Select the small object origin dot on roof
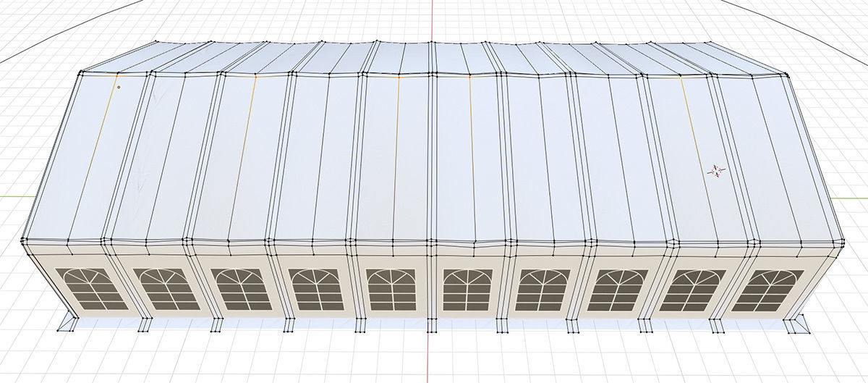This screenshot has height=383, width=868. (x=119, y=86)
